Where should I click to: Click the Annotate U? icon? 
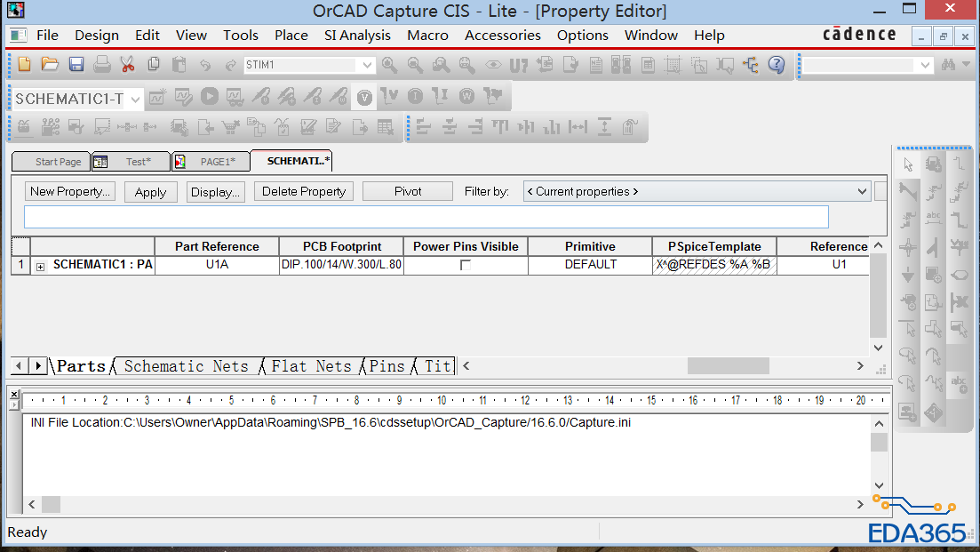pyautogui.click(x=519, y=64)
